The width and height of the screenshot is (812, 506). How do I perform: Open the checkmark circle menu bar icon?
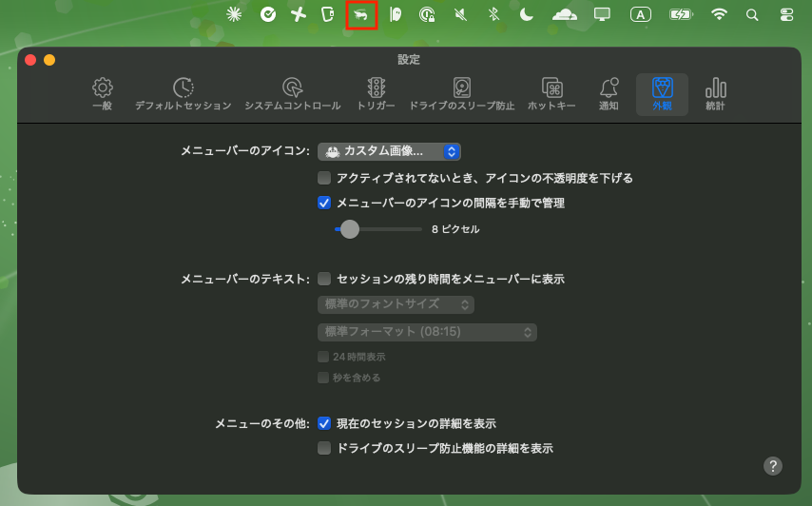click(x=268, y=14)
